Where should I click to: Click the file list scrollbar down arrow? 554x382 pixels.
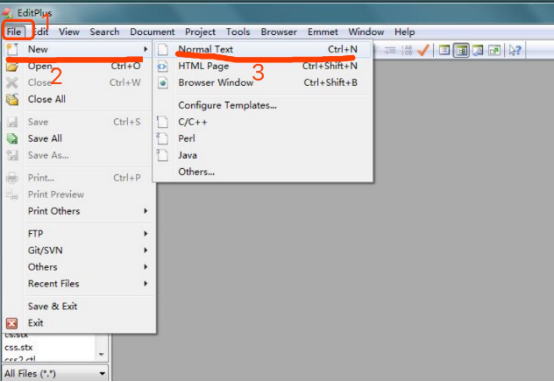coord(102,354)
